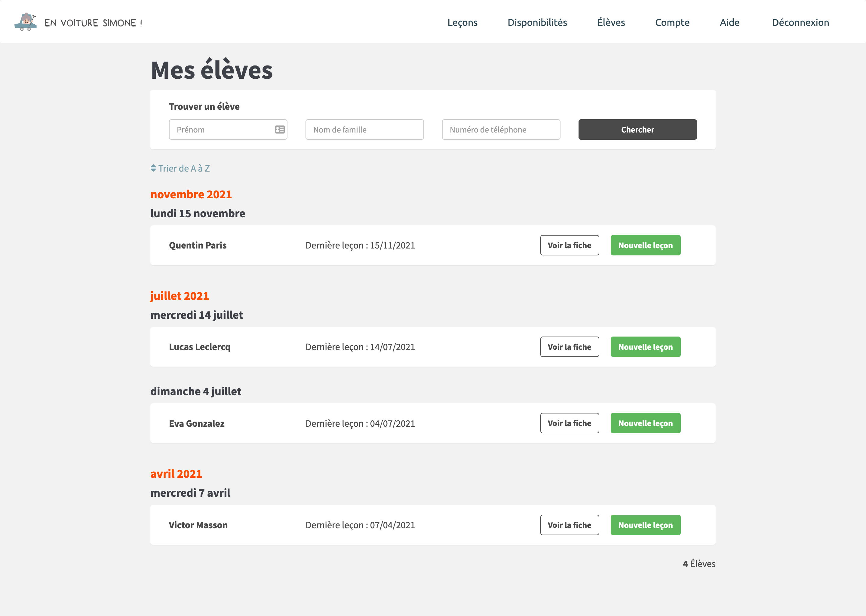This screenshot has width=866, height=616.
Task: Create new lesson for Eva Gonzalez
Action: tap(646, 423)
